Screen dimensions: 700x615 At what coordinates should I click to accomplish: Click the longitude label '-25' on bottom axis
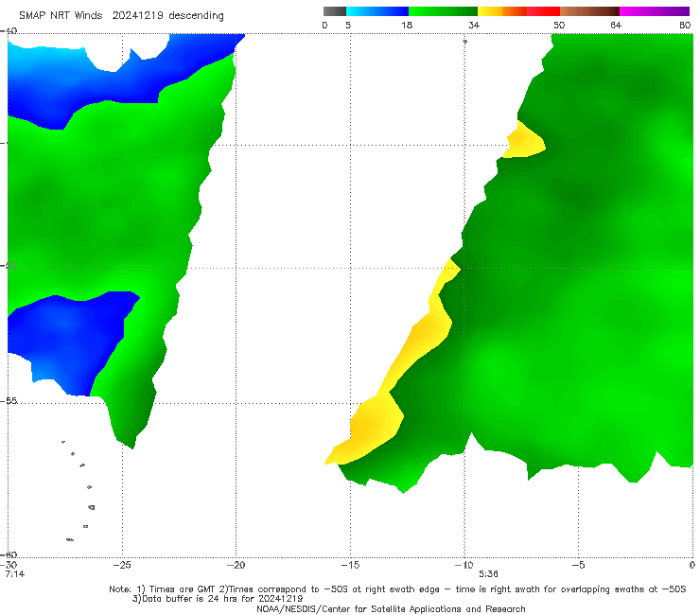(122, 565)
